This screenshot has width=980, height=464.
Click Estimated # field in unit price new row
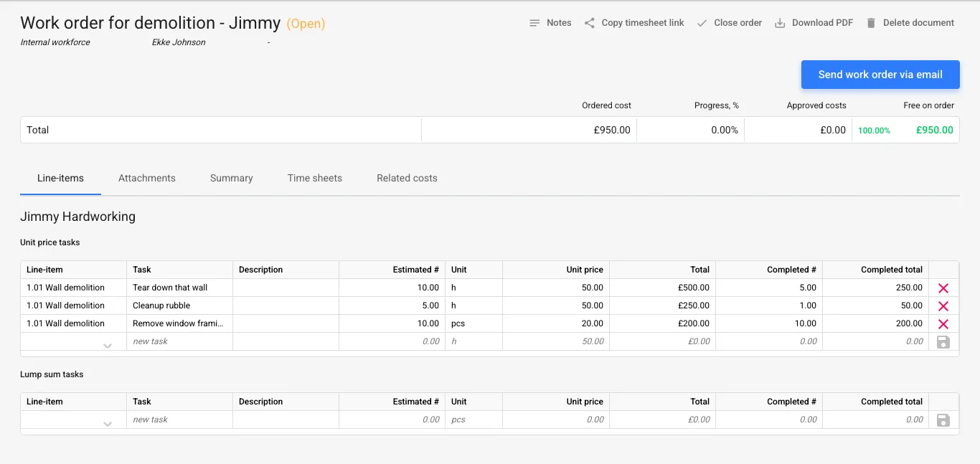(392, 341)
